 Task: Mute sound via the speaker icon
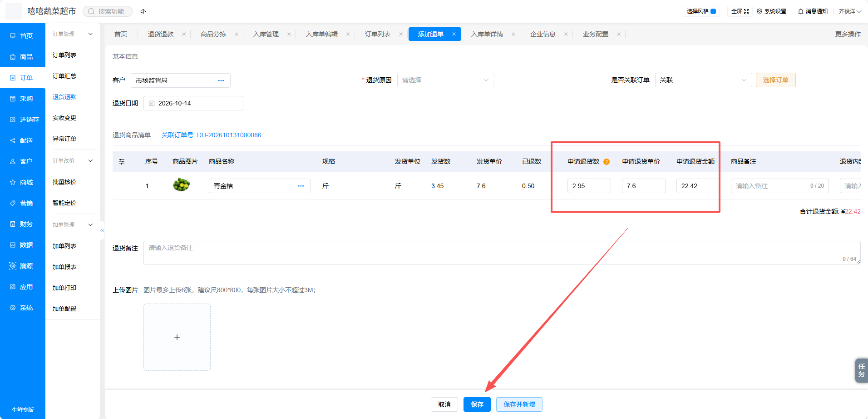click(x=143, y=11)
